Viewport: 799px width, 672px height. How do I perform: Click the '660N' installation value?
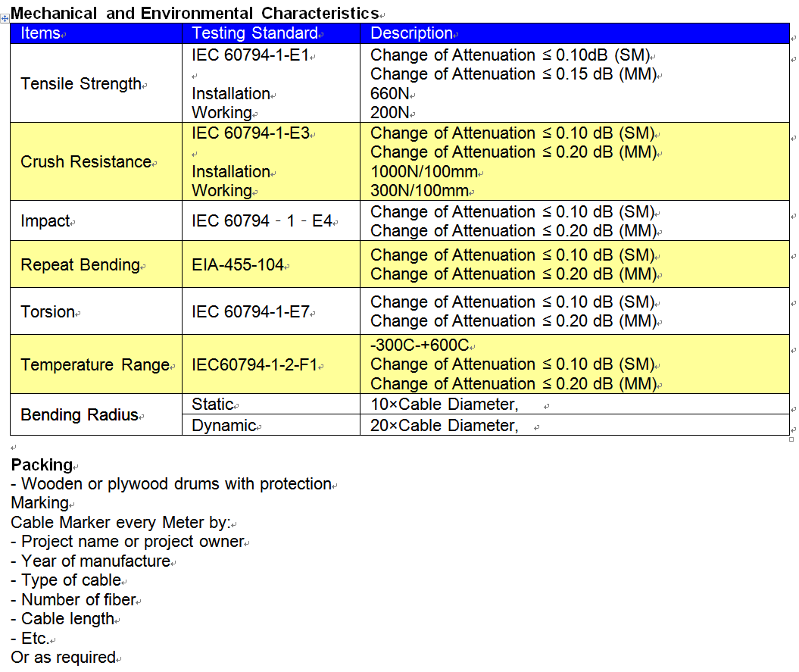[x=390, y=94]
